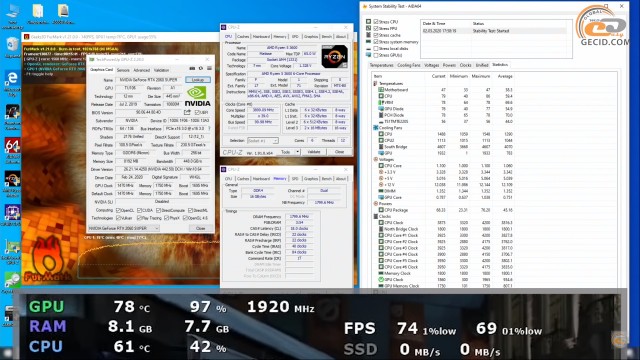This screenshot has height=360, width=640.
Task: Click Close button in GPU-Z
Action: pyautogui.click(x=200, y=229)
